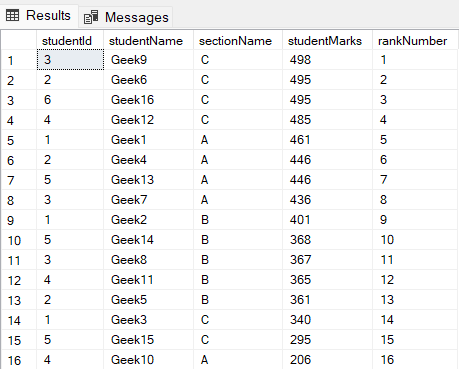Image resolution: width=459 pixels, height=369 pixels.
Task: Select the studentMarks value 367
Action: 327,260
